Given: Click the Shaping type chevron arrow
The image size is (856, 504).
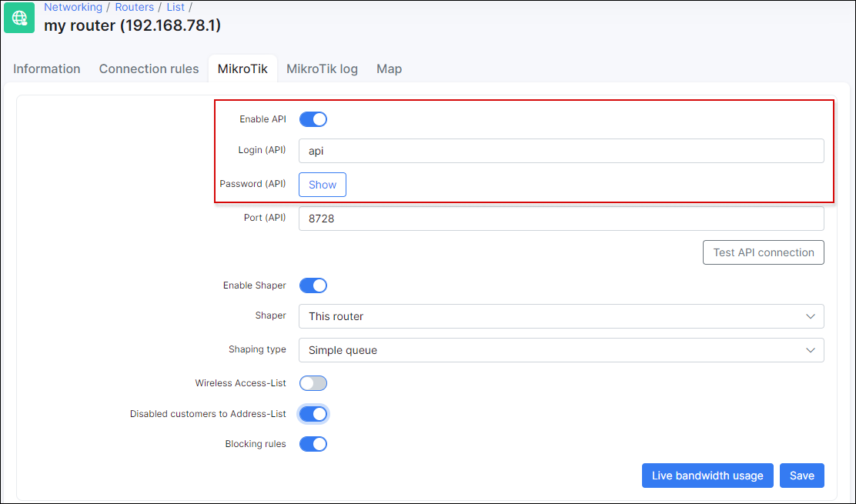Looking at the screenshot, I should click(810, 350).
